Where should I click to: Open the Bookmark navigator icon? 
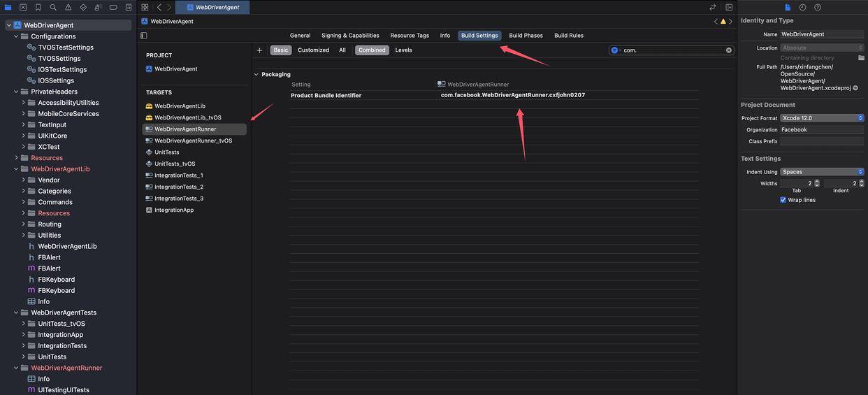[x=38, y=7]
